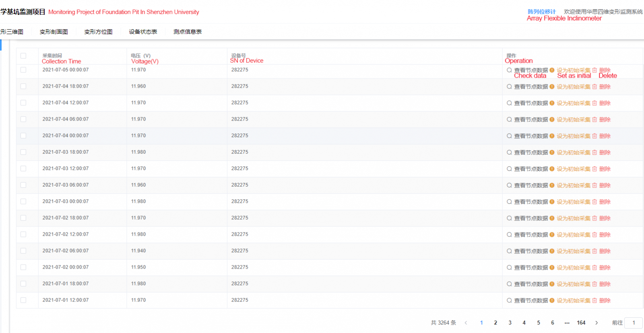
Task: Click orange warning icon in 2021-07-03 18:00:07 row
Action: point(552,152)
